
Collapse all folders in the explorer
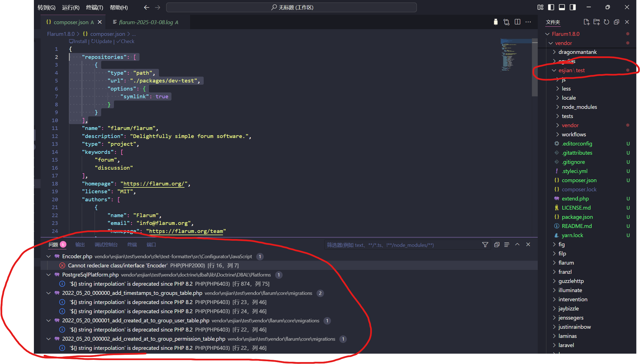tap(616, 22)
